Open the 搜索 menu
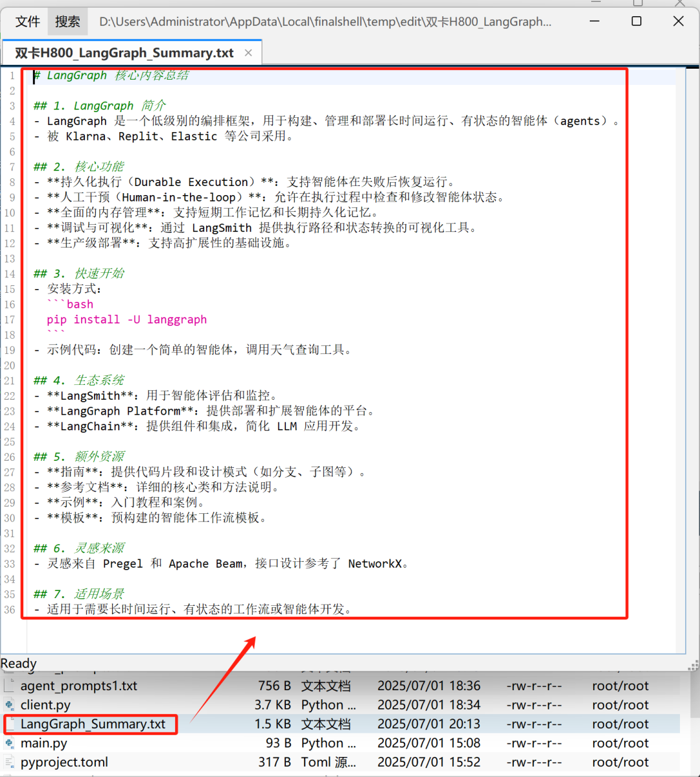Image resolution: width=700 pixels, height=777 pixels. (x=67, y=22)
